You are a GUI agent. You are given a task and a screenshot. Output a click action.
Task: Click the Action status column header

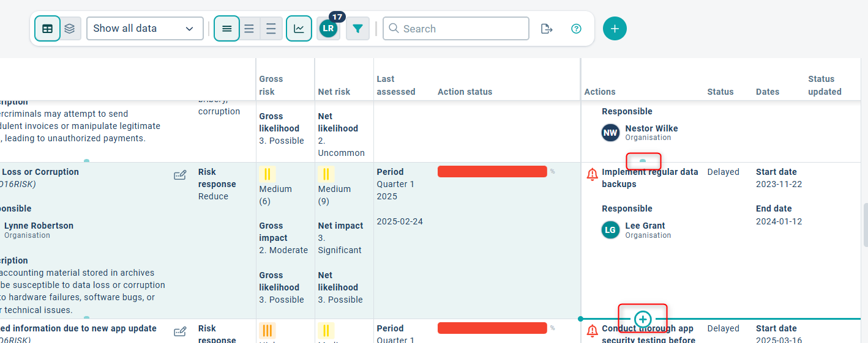pyautogui.click(x=465, y=92)
